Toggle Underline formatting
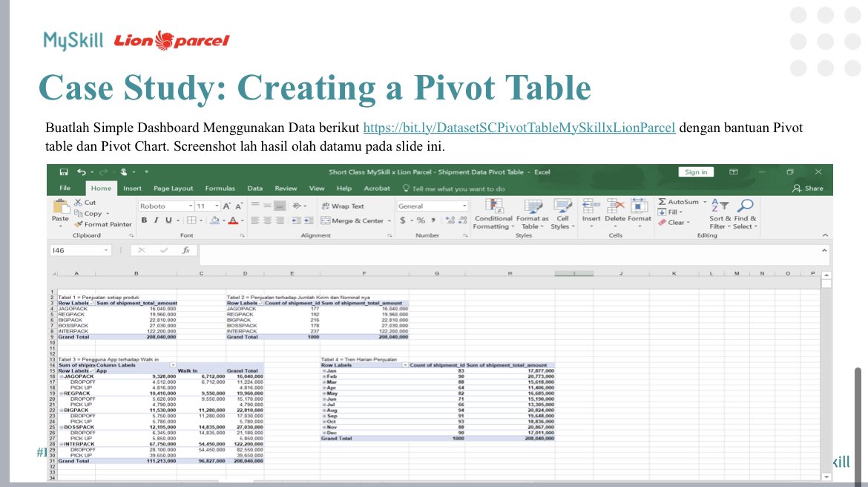This screenshot has width=868, height=487. tap(168, 220)
